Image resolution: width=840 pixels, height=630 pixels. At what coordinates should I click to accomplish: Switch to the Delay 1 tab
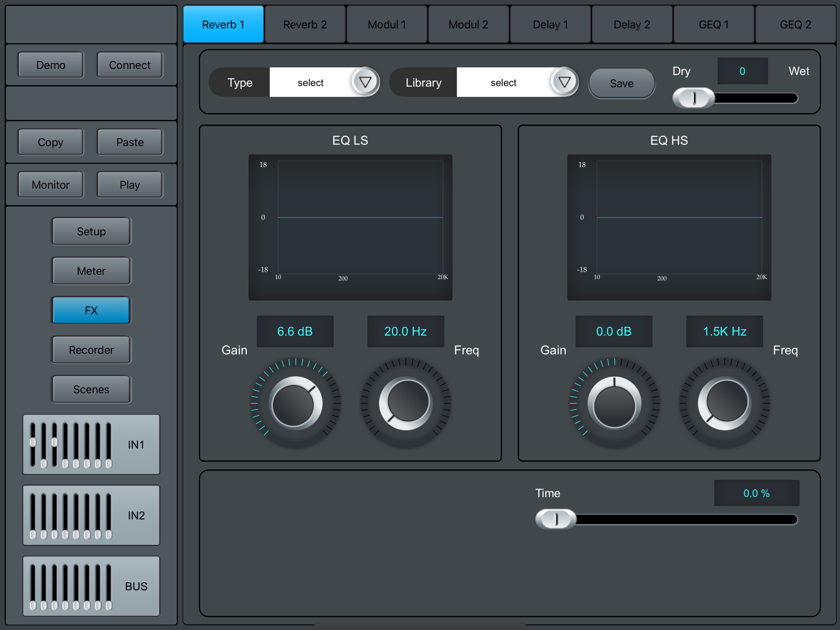point(550,24)
